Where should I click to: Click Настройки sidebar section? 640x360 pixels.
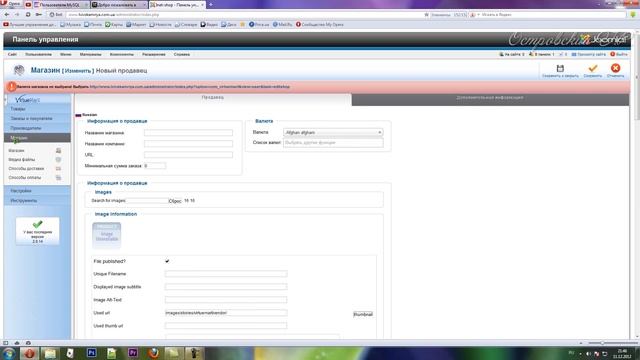[x=37, y=191]
